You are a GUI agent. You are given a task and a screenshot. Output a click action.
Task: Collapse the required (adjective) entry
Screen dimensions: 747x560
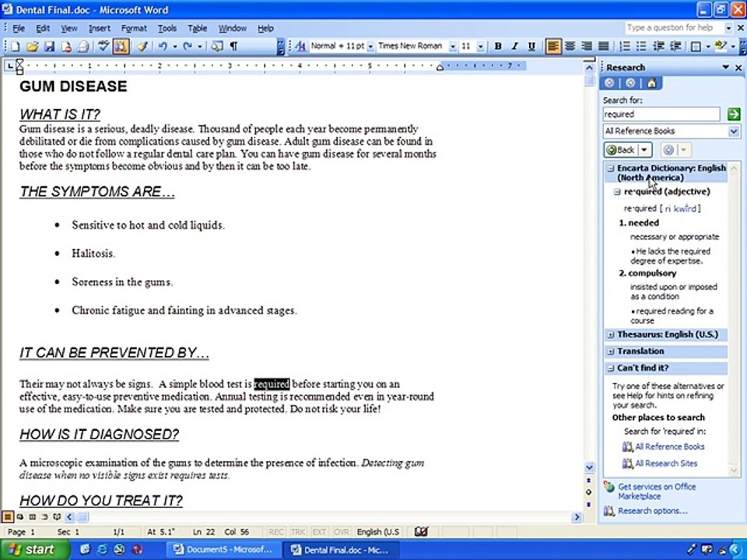[x=617, y=191]
